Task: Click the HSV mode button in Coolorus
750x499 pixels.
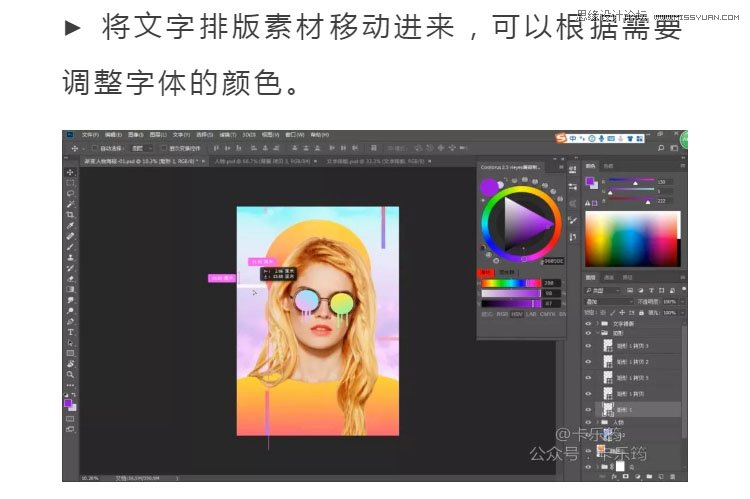Action: pyautogui.click(x=518, y=315)
